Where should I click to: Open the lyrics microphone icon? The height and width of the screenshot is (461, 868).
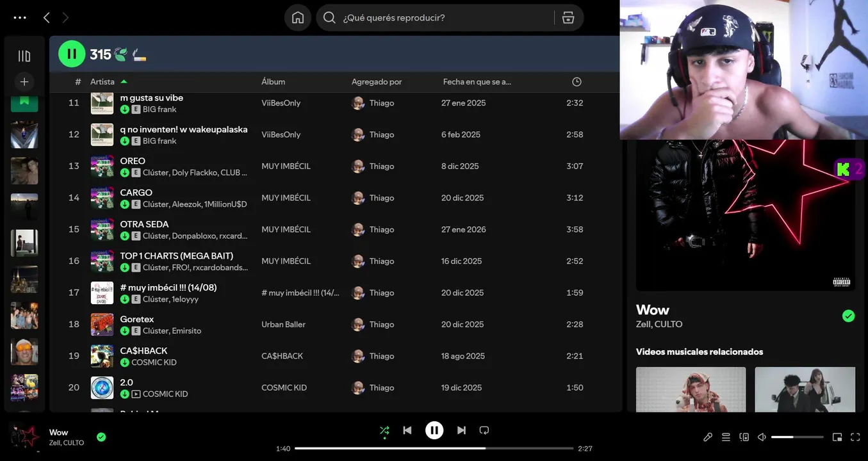708,437
